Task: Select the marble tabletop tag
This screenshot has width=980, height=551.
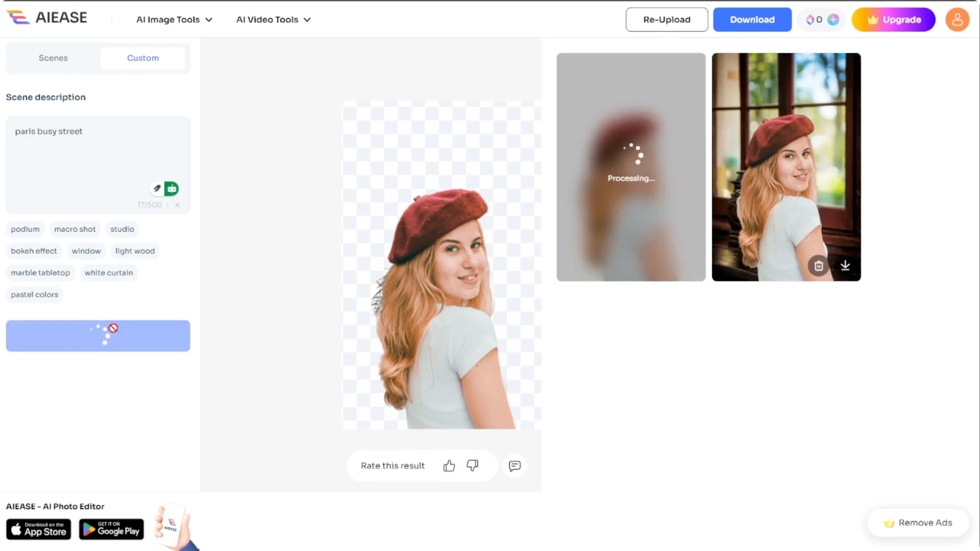Action: click(40, 273)
